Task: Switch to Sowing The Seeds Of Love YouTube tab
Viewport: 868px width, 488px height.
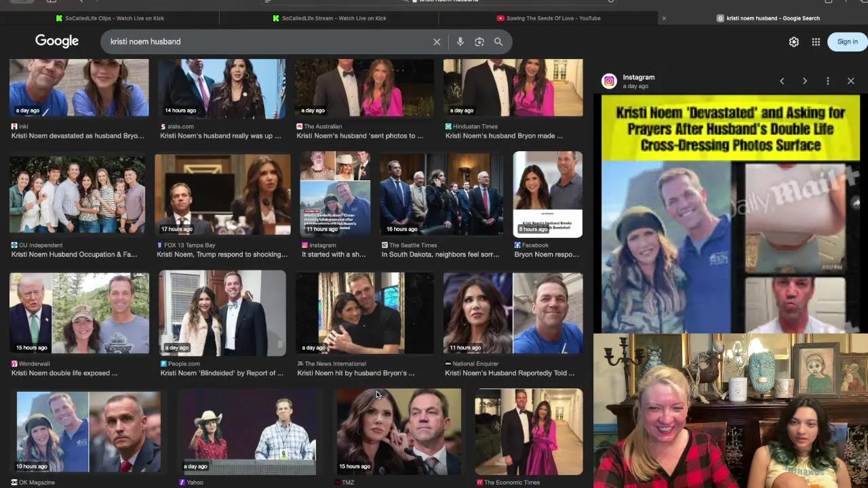Action: tap(548, 18)
